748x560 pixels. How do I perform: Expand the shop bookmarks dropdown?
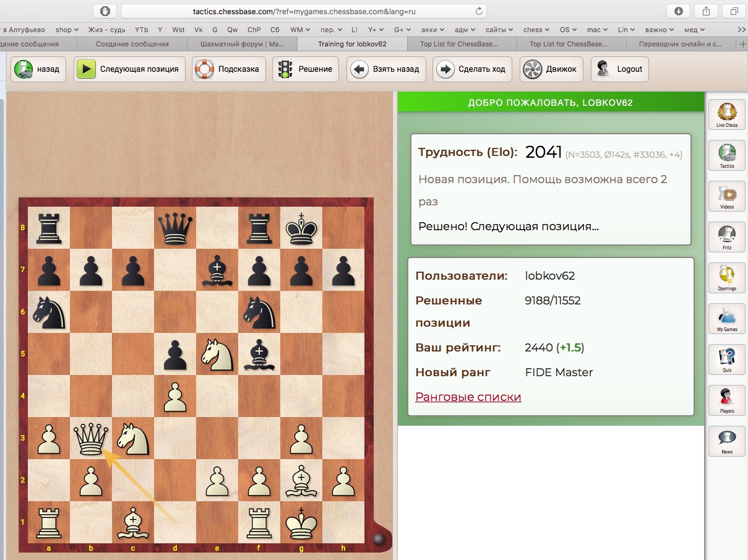pyautogui.click(x=67, y=30)
